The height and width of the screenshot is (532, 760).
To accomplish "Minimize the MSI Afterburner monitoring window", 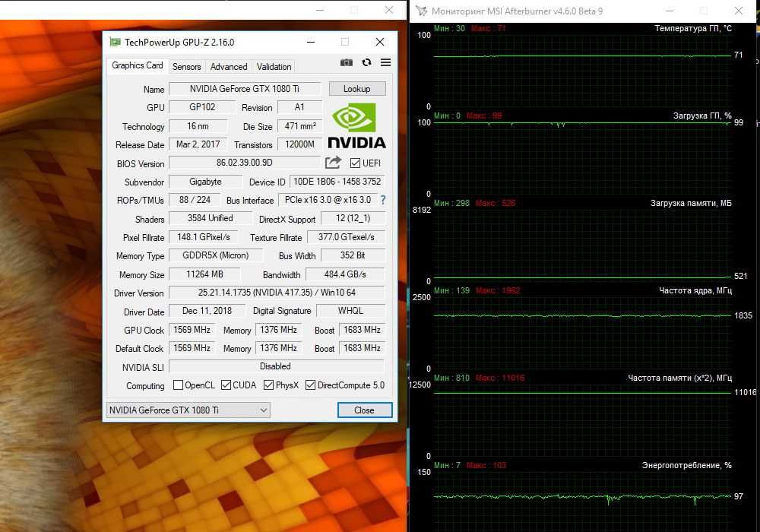I will coord(670,11).
